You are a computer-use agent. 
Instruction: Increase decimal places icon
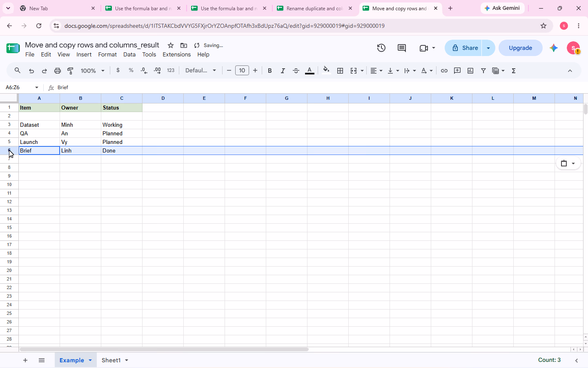coord(157,71)
